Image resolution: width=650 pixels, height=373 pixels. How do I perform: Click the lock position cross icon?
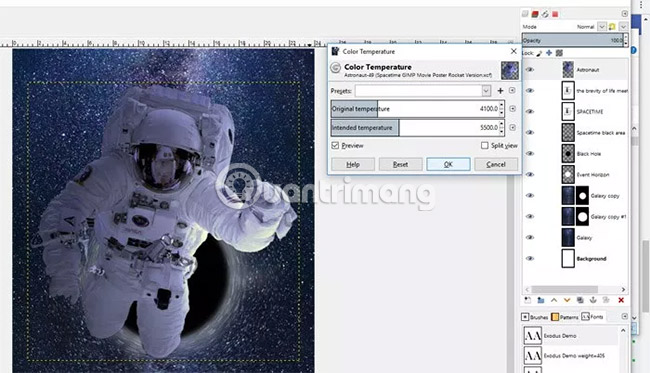pos(549,53)
